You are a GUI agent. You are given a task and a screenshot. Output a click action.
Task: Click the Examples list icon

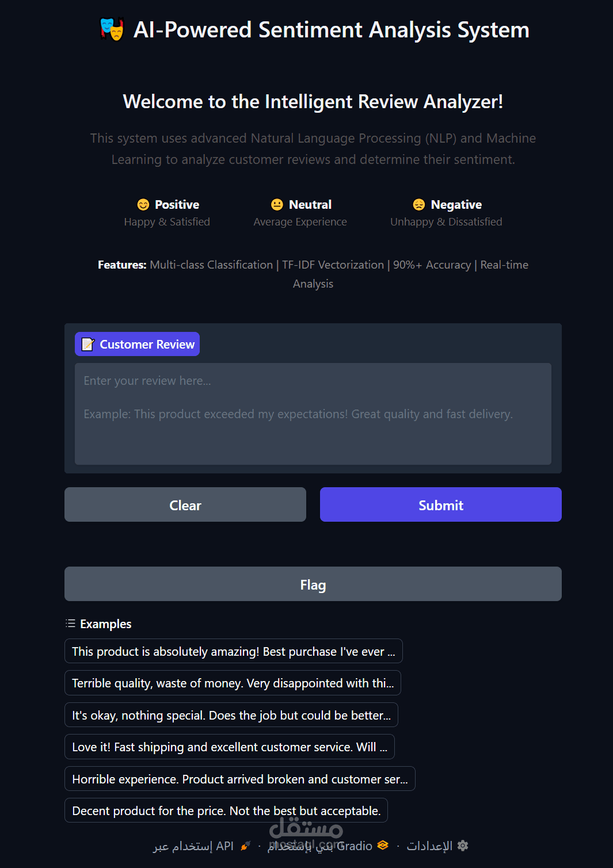click(71, 624)
